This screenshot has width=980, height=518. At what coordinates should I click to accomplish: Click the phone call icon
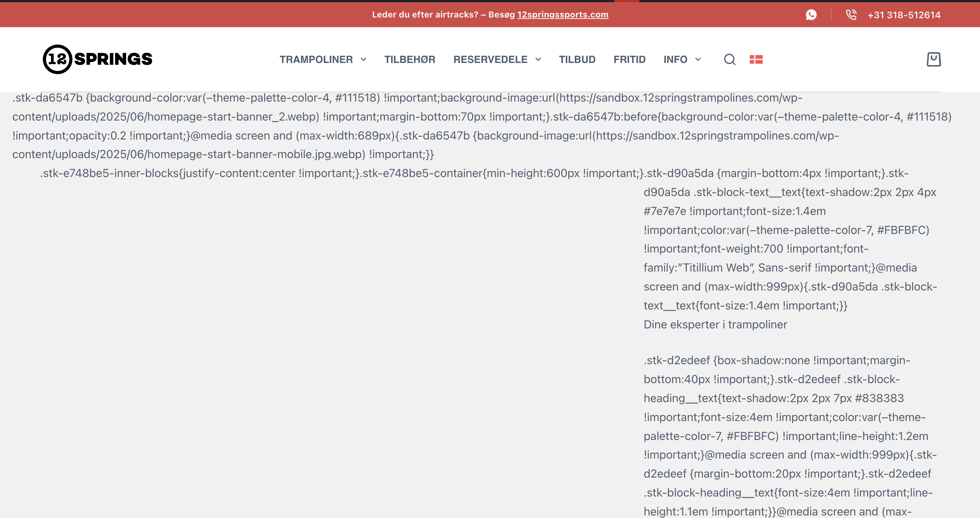[851, 15]
